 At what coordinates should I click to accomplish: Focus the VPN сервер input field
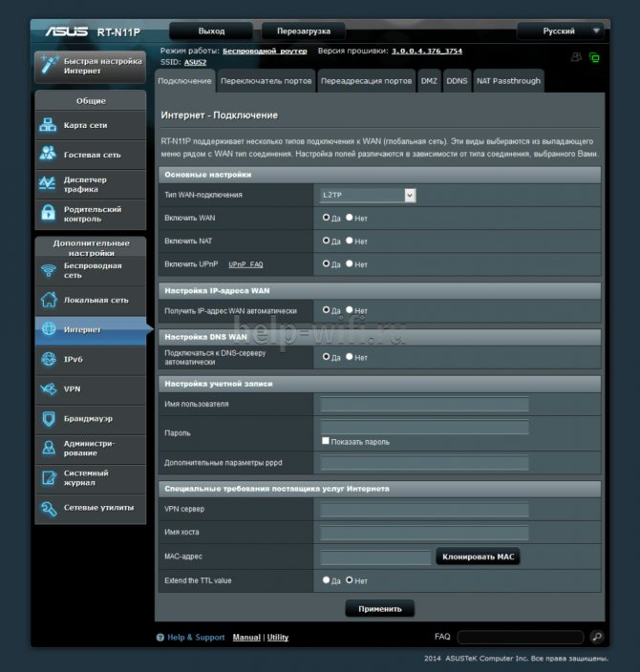(424, 509)
